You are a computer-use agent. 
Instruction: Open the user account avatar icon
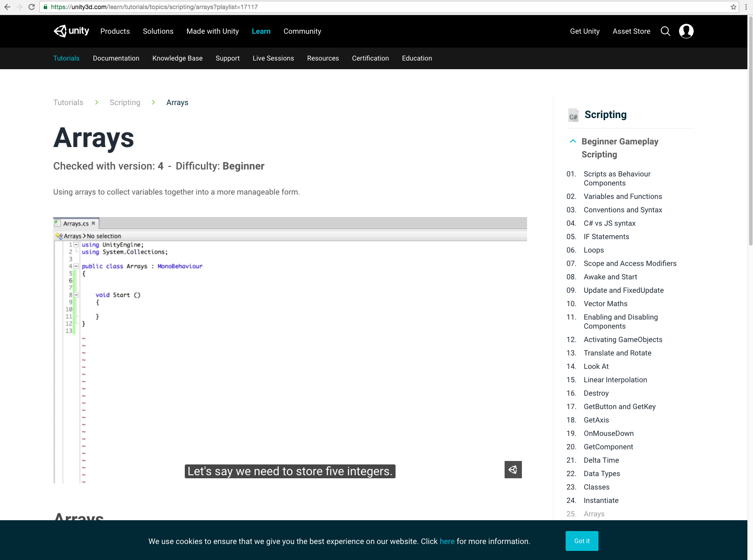tap(686, 31)
